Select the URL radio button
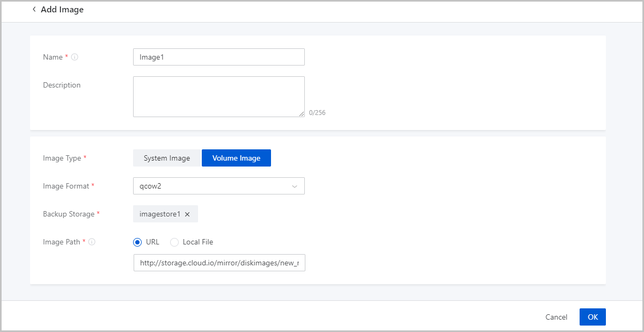This screenshot has width=644, height=332. point(137,242)
